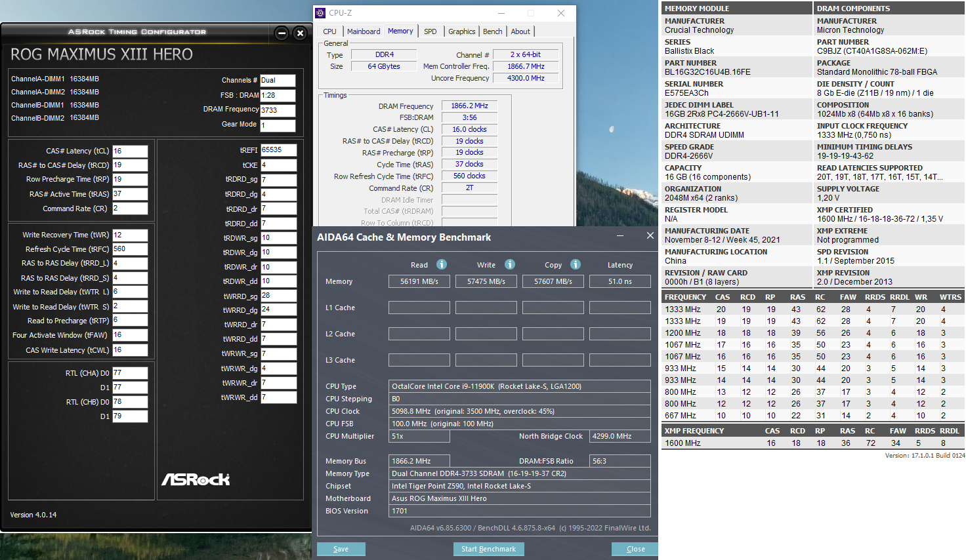This screenshot has width=966, height=560.
Task: Click the Command Rate (CR) field in ASRock
Action: [x=130, y=209]
